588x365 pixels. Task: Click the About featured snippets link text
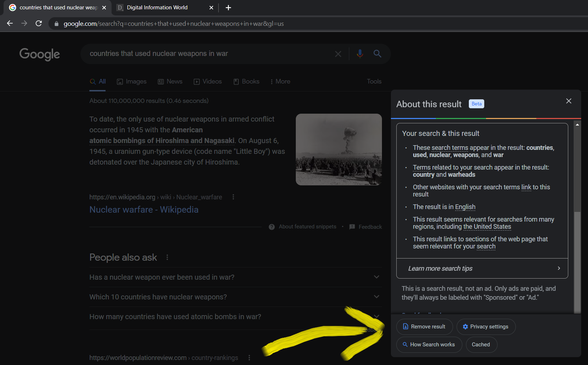pyautogui.click(x=308, y=227)
